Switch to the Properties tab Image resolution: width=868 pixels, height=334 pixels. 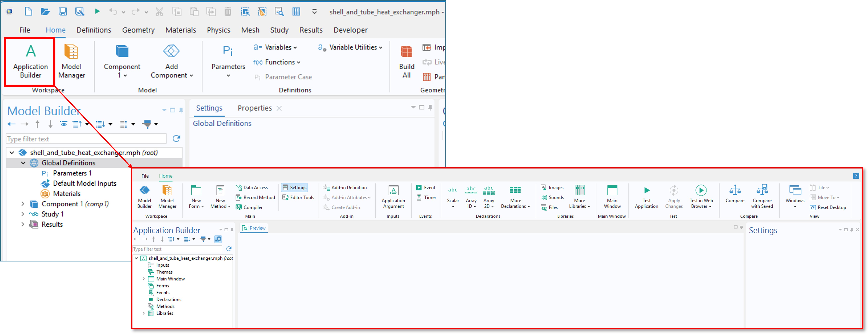[254, 108]
